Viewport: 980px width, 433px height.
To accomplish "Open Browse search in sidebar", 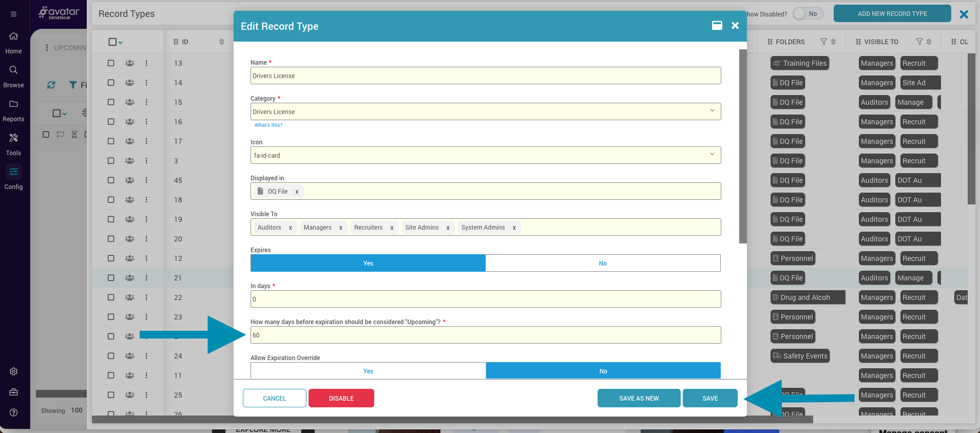I will tap(13, 76).
